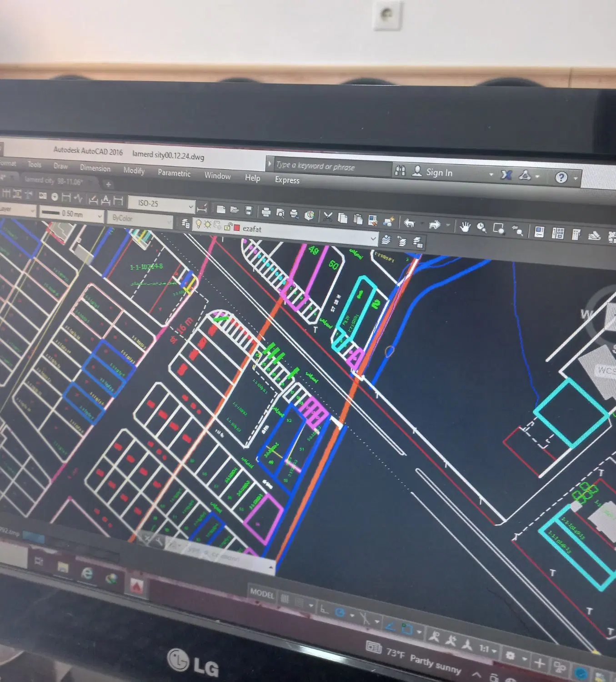Click the Center Mark dimension icon

55,196
